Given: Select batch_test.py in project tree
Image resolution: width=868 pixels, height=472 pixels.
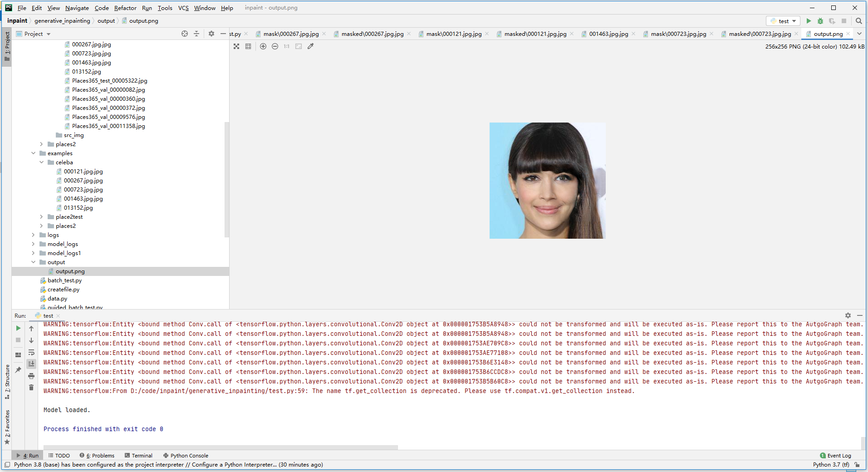Looking at the screenshot, I should pyautogui.click(x=64, y=280).
